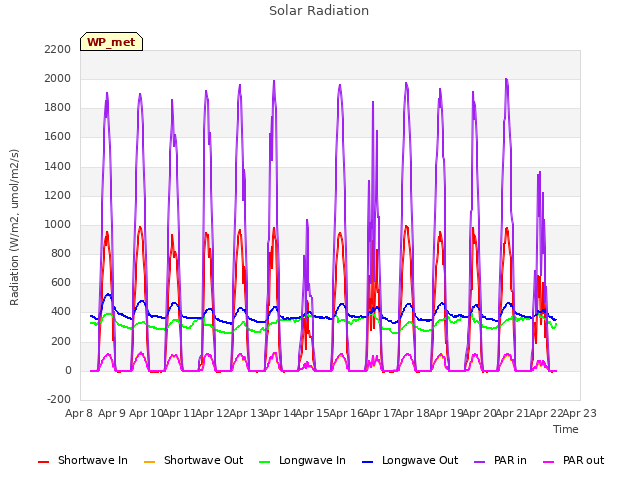Click the 2000 y-axis tick label
Screen dimensions: 640x480
coord(58,78)
